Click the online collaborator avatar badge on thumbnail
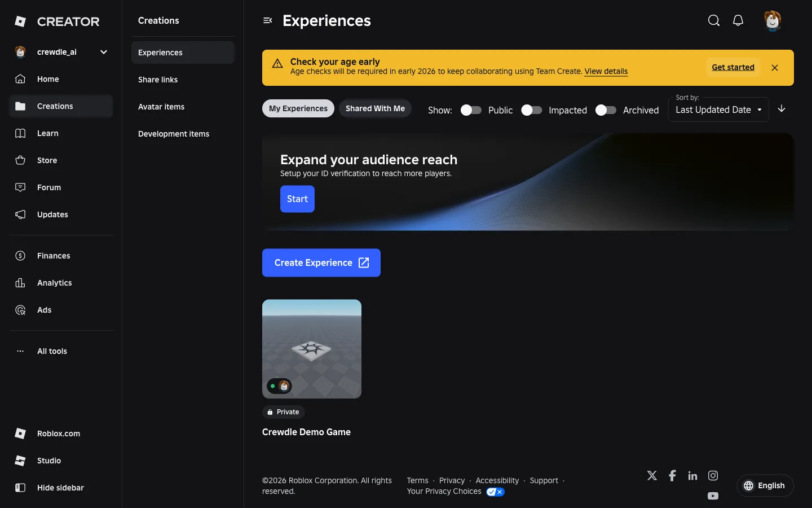Screen dimensions: 812x508 (279, 386)
